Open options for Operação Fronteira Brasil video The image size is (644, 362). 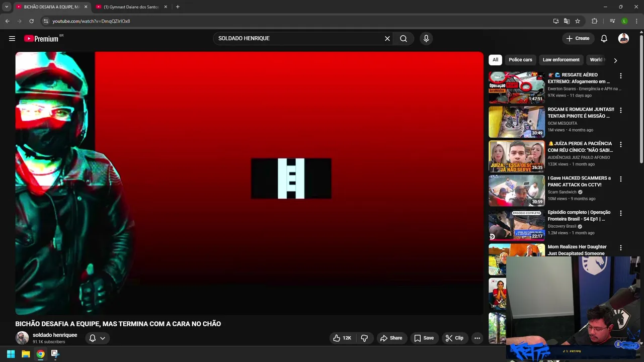620,213
